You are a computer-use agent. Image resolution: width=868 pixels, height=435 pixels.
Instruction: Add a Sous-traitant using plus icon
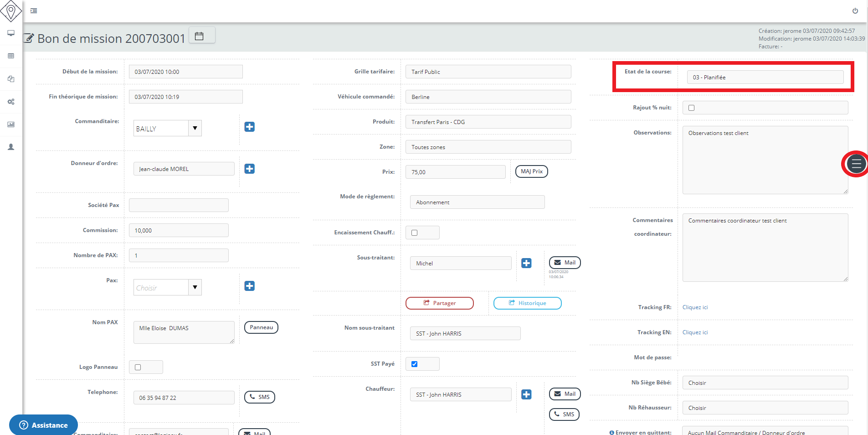pyautogui.click(x=526, y=263)
